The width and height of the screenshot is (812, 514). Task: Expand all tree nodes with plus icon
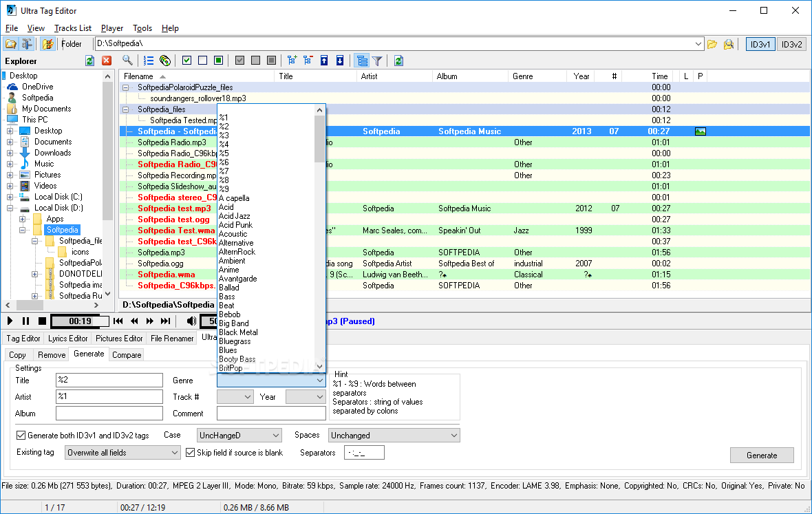point(292,61)
